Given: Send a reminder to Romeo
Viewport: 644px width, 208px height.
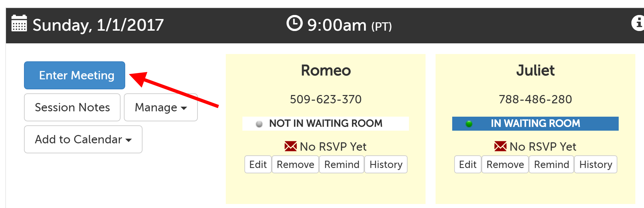Looking at the screenshot, I should [342, 164].
